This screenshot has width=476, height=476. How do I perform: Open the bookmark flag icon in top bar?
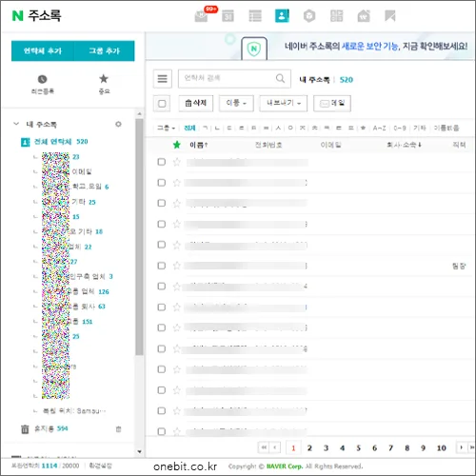(390, 15)
